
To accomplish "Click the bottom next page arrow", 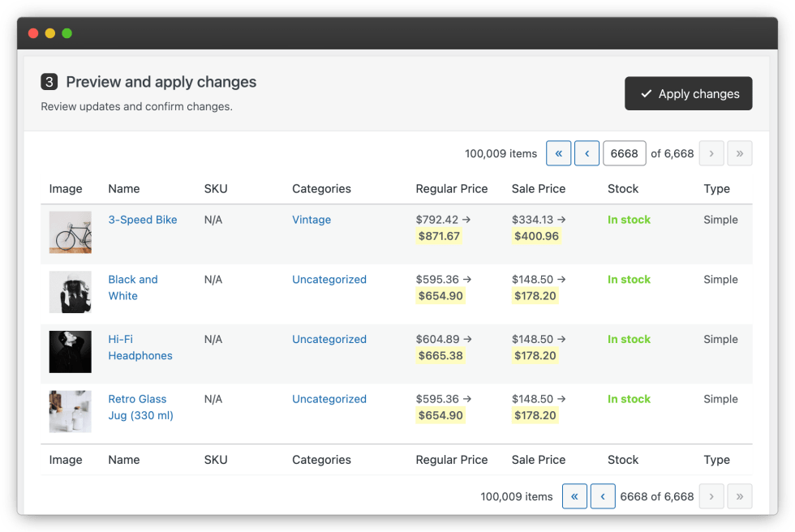I will point(711,496).
